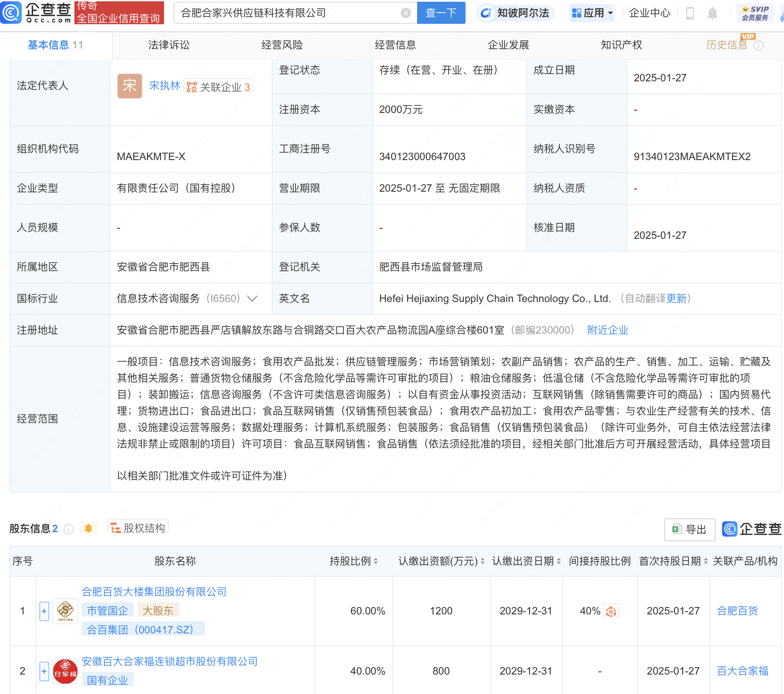Click 企查查 logo beside export button
784x694 pixels.
point(752,529)
